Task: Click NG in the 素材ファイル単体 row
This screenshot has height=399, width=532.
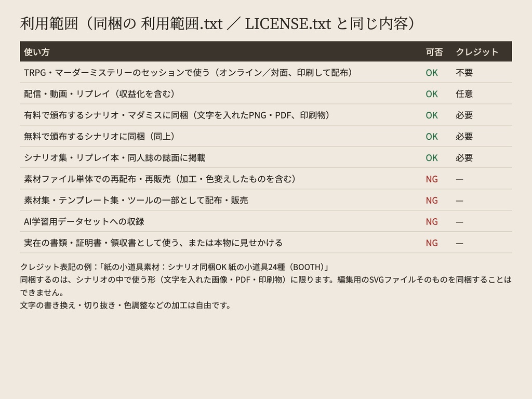Action: coord(432,179)
